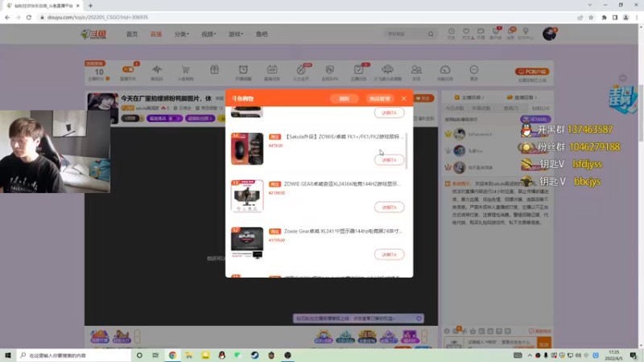The width and height of the screenshot is (644, 362).
Task: Open the shopping cart tool in the streamer toolbar
Action: (x=186, y=69)
